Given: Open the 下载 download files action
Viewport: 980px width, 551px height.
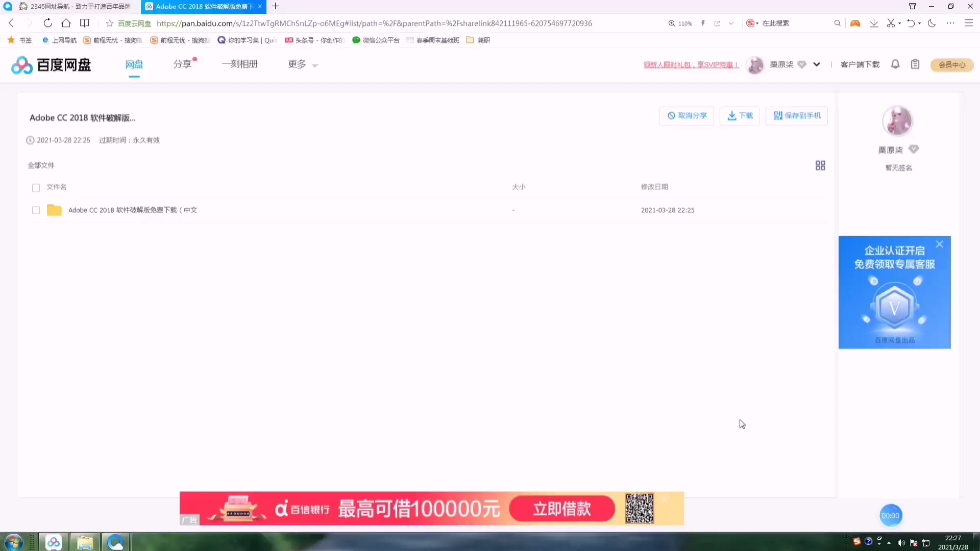Looking at the screenshot, I should point(740,115).
